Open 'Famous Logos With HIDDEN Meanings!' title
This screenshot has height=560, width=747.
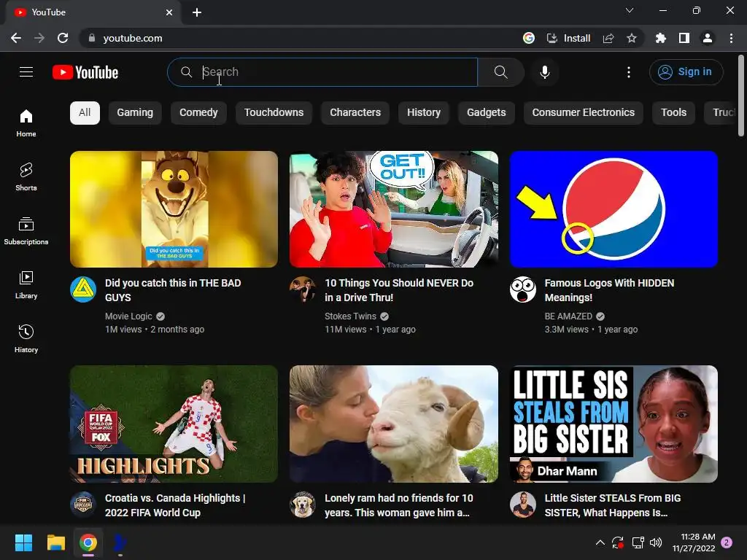tap(609, 290)
